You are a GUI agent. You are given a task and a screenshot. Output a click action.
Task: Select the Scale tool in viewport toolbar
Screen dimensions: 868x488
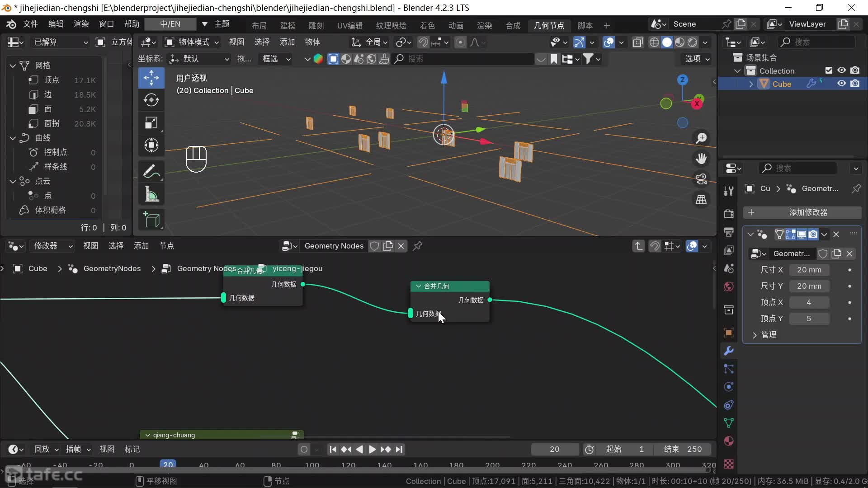151,123
